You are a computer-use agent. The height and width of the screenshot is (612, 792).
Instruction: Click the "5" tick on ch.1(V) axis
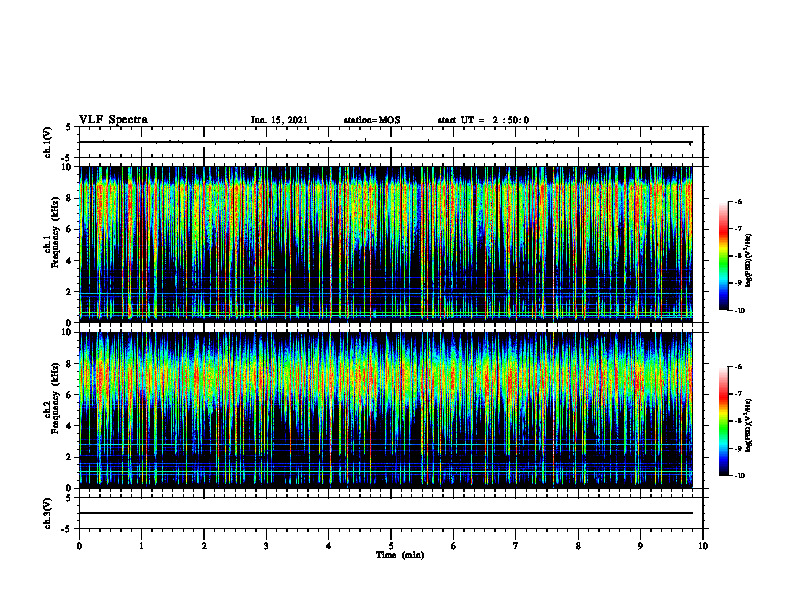(69, 128)
